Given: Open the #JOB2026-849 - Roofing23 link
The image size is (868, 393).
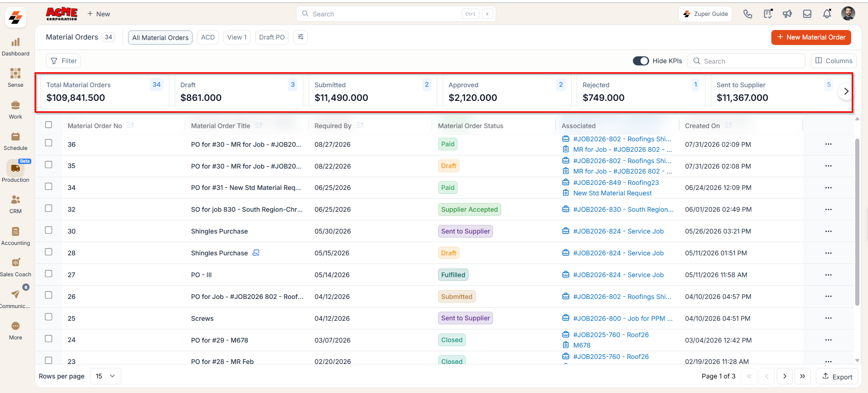Looking at the screenshot, I should tap(616, 183).
